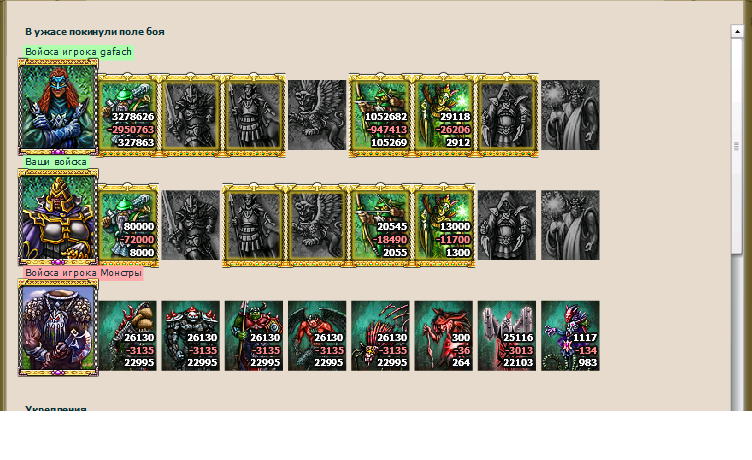The width and height of the screenshot is (752, 460).
Task: Click the vertical scrollbar thumb
Action: (x=737, y=146)
